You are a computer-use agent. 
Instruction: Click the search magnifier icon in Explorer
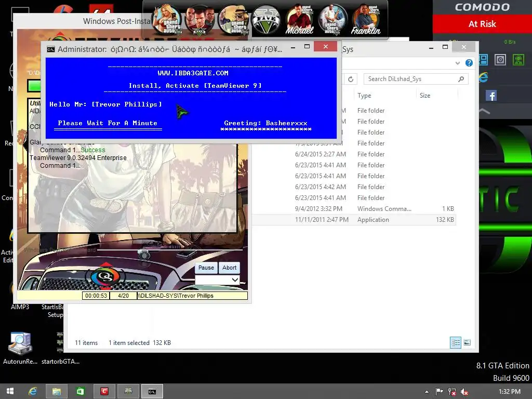coord(461,79)
